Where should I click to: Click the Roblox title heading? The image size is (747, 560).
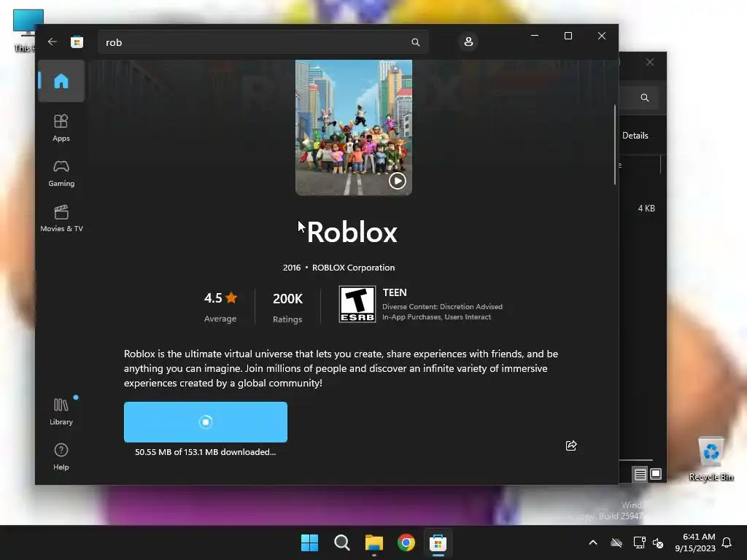pyautogui.click(x=352, y=233)
